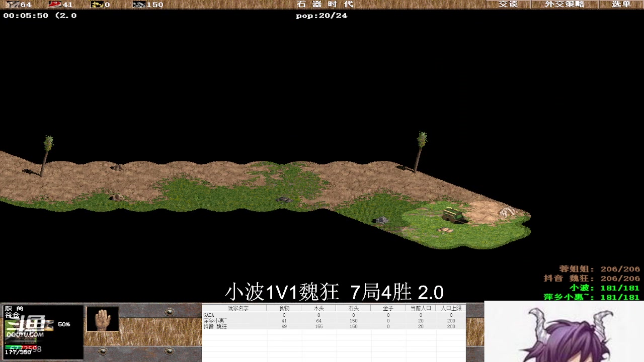Click the stop hand command icon
The image size is (644, 362).
[x=103, y=319]
